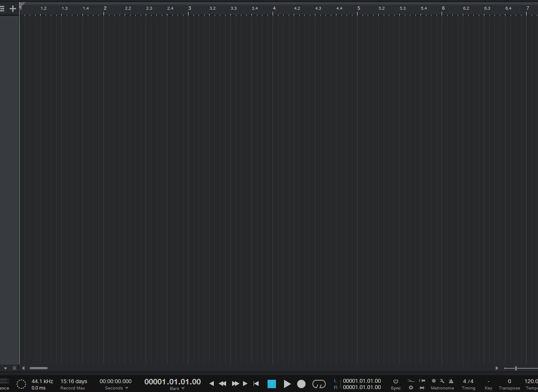The height and width of the screenshot is (392, 538).
Task: Edit the right locator R position
Action: (x=362, y=387)
